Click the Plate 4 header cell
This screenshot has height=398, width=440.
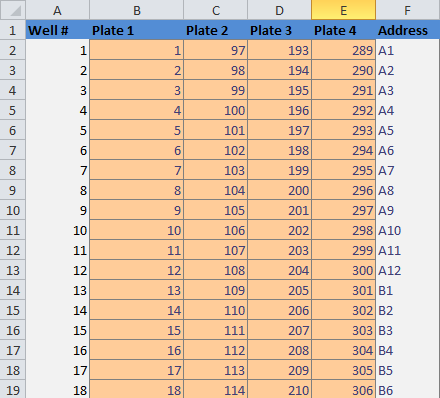coord(343,30)
